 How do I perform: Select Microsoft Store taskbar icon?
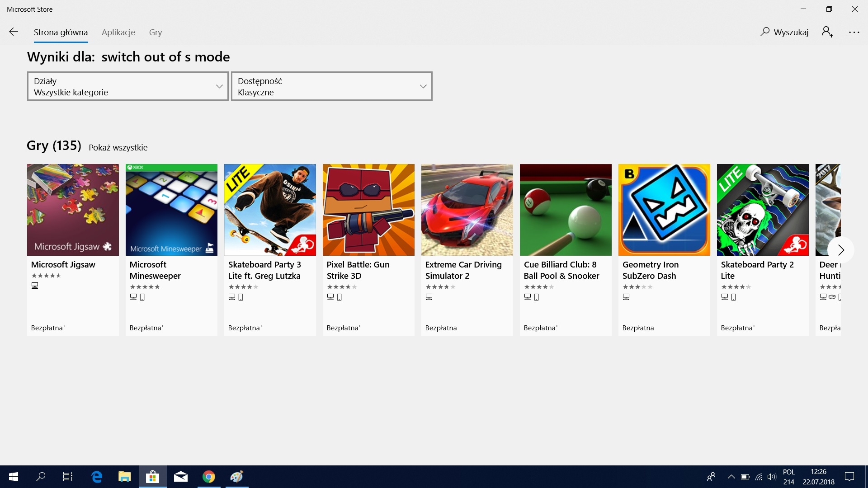click(x=153, y=477)
